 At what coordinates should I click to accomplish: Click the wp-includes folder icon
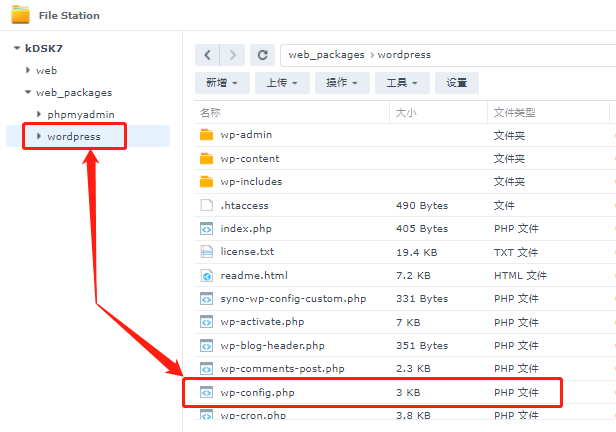click(206, 181)
